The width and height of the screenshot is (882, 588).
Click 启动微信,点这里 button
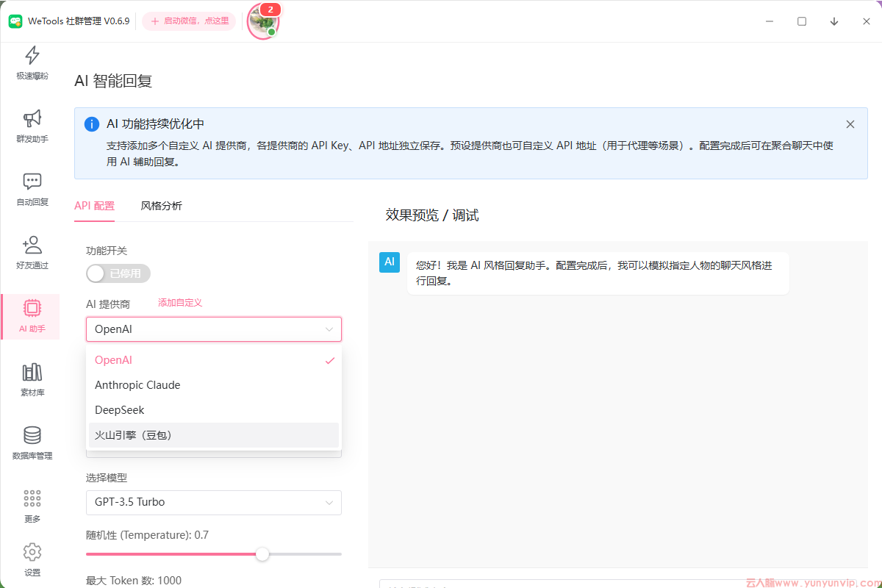189,21
